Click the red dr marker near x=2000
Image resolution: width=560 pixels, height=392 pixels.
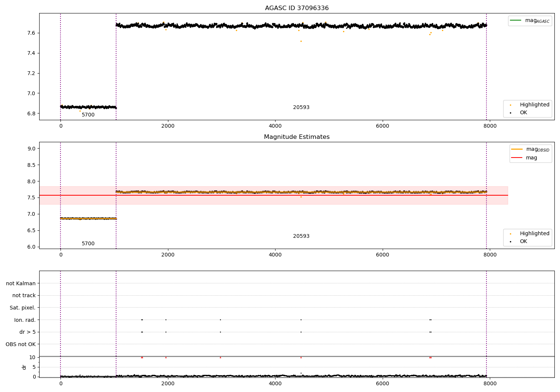[x=166, y=357]
